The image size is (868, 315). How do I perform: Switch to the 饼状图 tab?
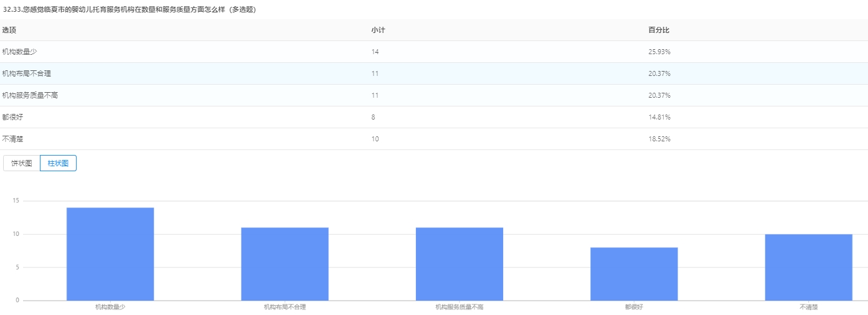[x=22, y=163]
